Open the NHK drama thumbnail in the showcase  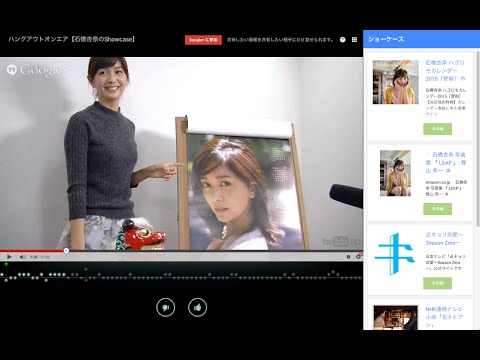point(395,318)
